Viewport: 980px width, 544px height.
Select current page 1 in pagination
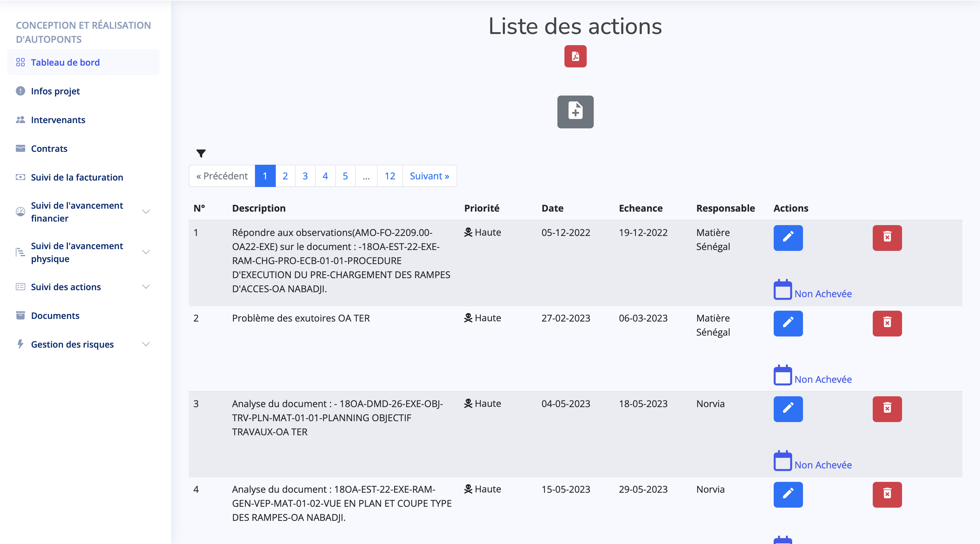265,176
